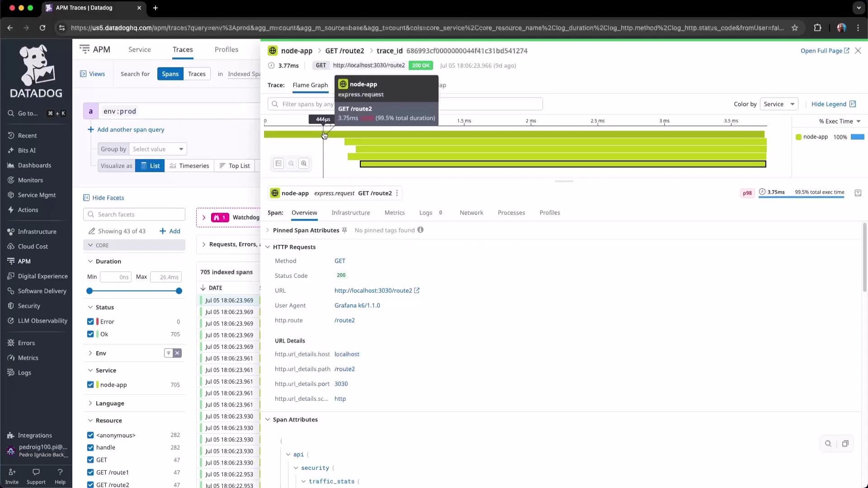Open the % Exec Time dropdown
Viewport: 868px width, 488px height.
[x=840, y=121]
